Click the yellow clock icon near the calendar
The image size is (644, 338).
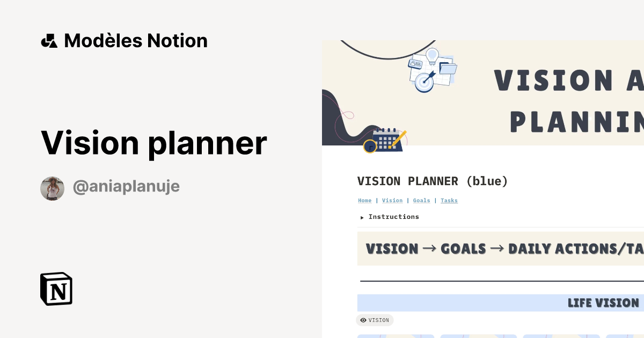(x=370, y=146)
